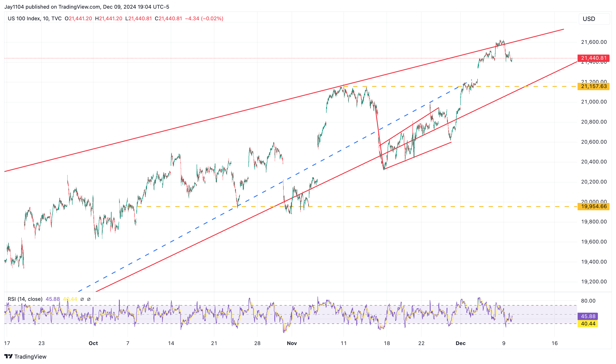
Task: Click the 20,800.00 price axis label
Action: (594, 122)
